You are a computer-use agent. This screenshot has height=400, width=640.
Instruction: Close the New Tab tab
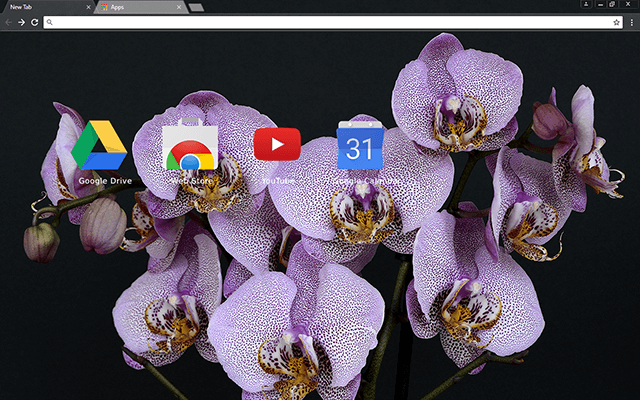88,7
